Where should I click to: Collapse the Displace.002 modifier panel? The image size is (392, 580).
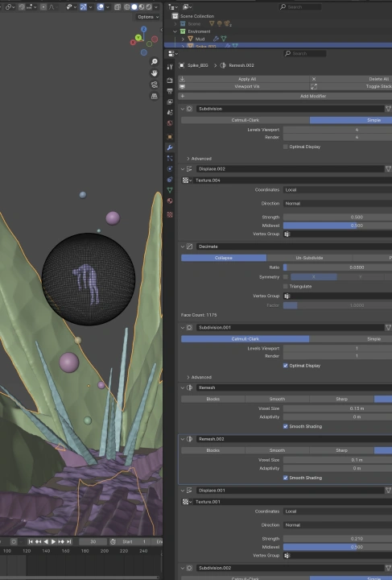(183, 168)
